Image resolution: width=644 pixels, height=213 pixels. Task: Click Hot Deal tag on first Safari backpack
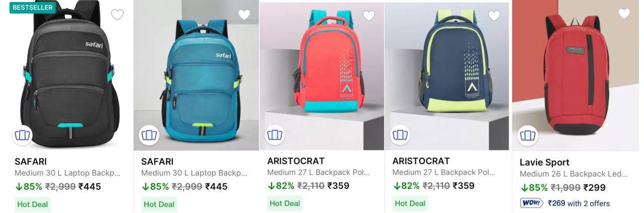[33, 204]
